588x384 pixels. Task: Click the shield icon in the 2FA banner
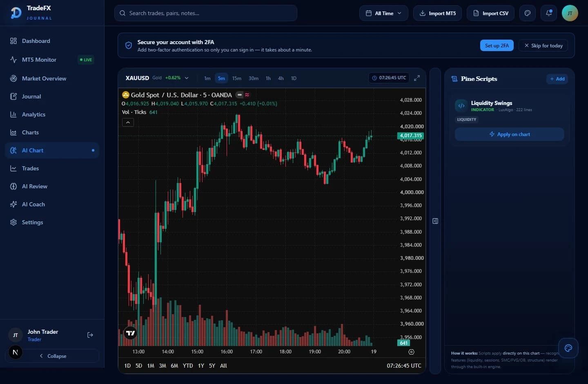click(128, 45)
